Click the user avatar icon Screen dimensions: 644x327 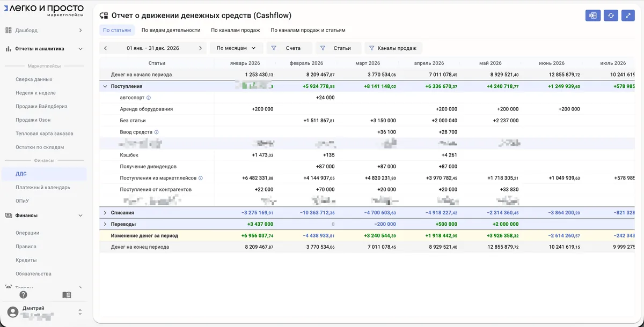[13, 311]
